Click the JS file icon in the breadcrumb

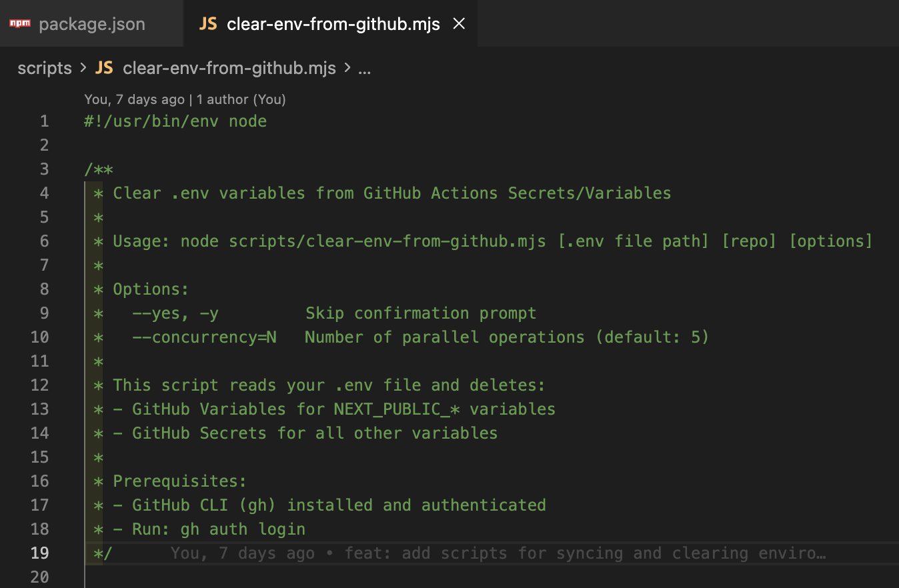pos(104,68)
